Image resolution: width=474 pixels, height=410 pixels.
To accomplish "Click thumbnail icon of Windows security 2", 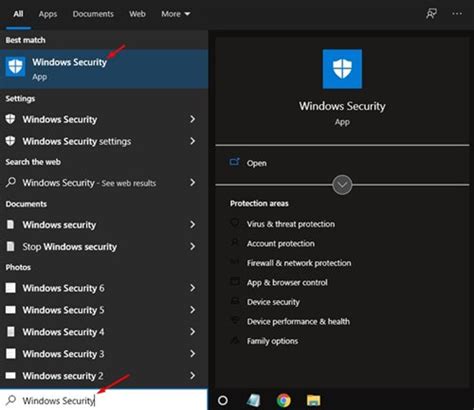I will click(11, 375).
